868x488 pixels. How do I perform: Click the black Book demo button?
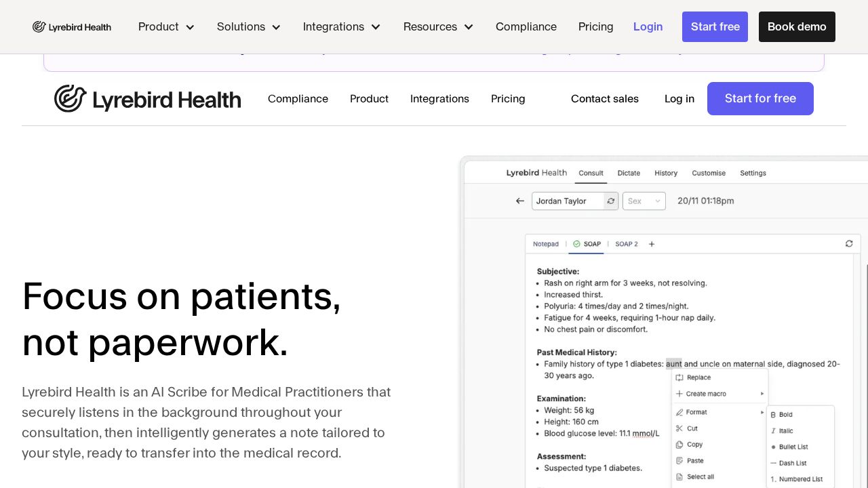pos(797,27)
